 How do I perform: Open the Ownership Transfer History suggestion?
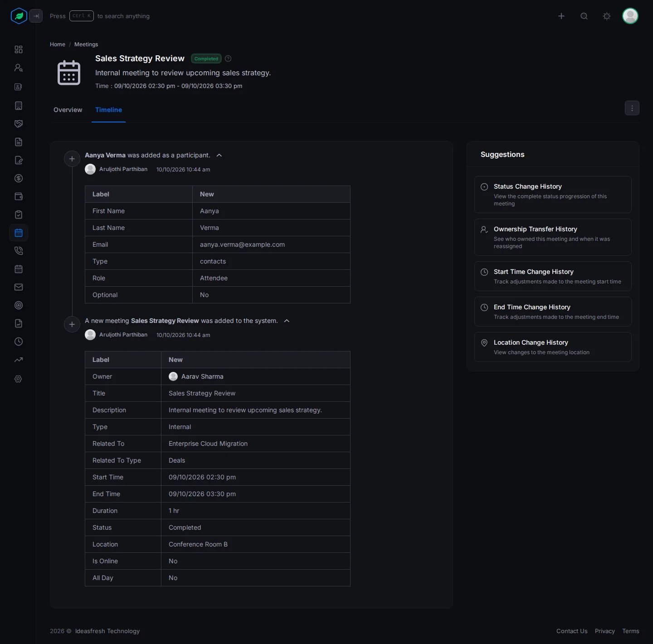coord(553,237)
